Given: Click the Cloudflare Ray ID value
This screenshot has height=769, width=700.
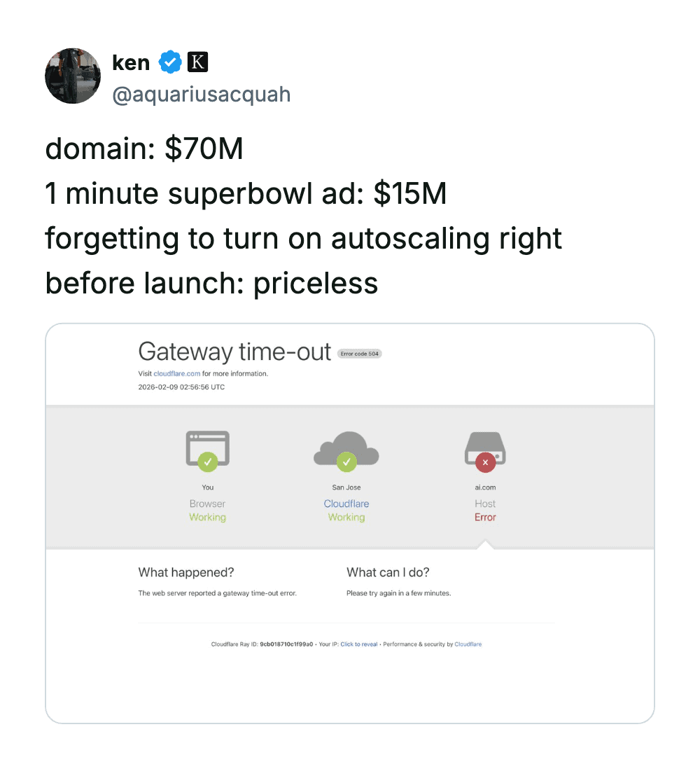Looking at the screenshot, I should click(286, 644).
